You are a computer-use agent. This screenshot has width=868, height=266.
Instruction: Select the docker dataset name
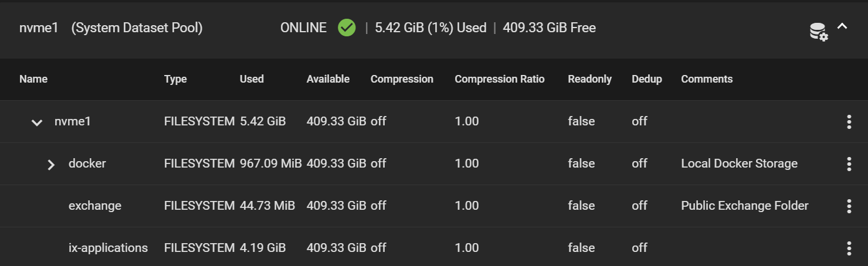tap(87, 163)
